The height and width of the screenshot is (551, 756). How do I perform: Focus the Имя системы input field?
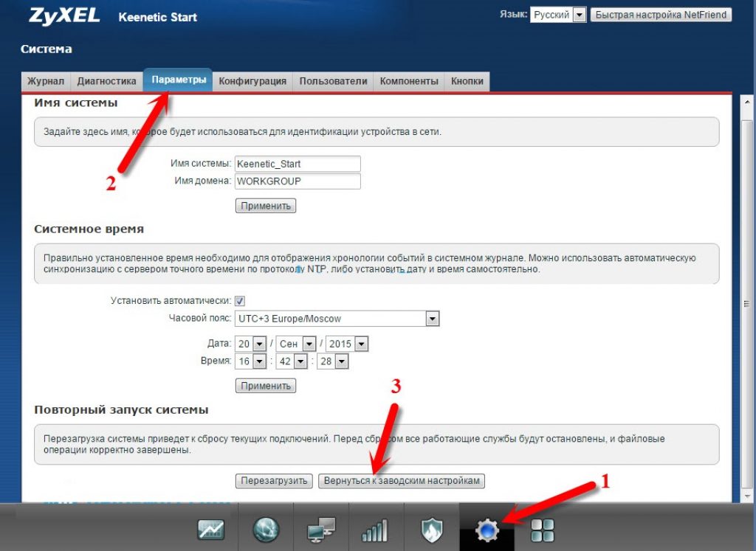[298, 164]
